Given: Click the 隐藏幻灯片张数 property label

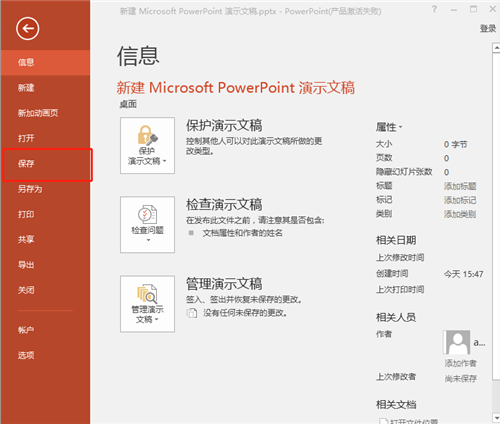Looking at the screenshot, I should click(x=404, y=172).
